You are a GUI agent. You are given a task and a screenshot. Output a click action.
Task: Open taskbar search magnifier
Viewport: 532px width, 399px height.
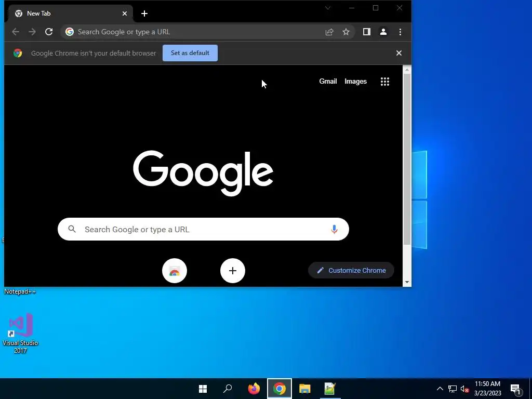pos(228,389)
